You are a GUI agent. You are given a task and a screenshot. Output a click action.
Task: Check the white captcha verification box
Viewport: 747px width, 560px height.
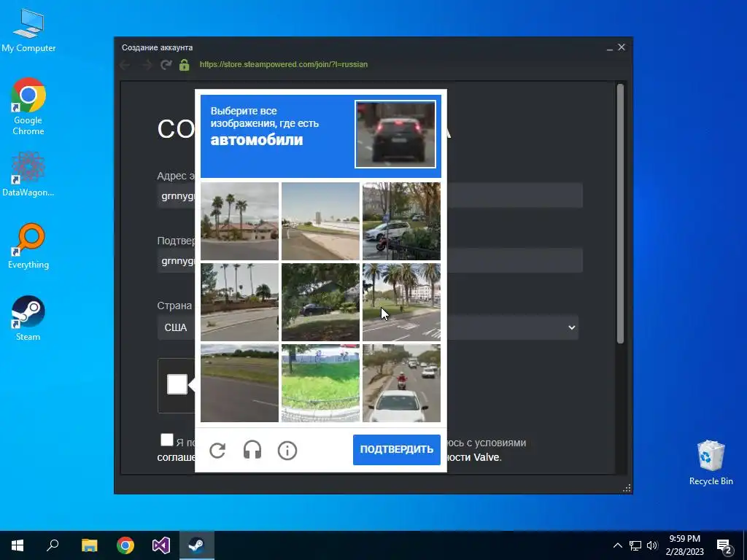(x=177, y=385)
